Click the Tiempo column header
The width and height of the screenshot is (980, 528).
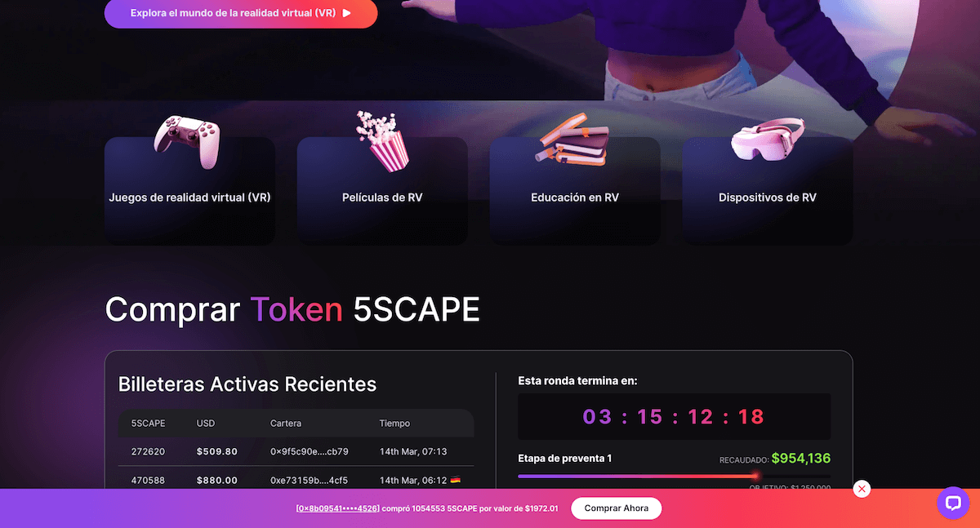coord(394,424)
